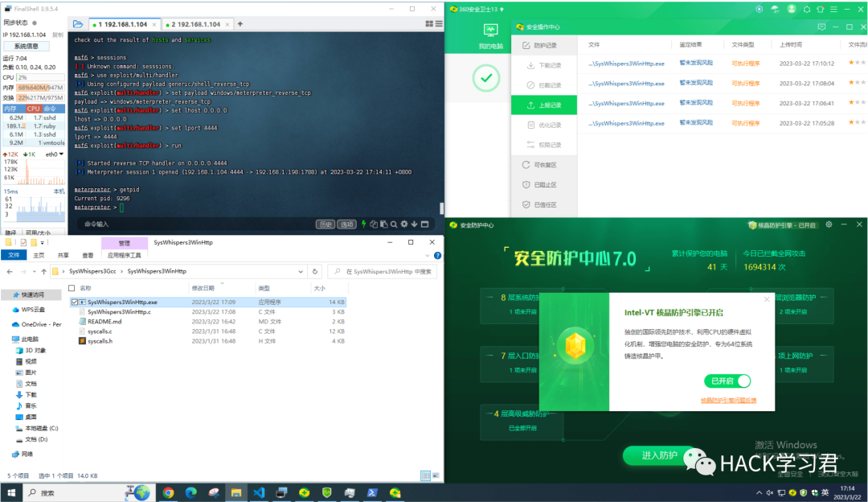The height and width of the screenshot is (502, 868).
Task: Open the Explorer recent locations dropdown
Action: (35, 271)
